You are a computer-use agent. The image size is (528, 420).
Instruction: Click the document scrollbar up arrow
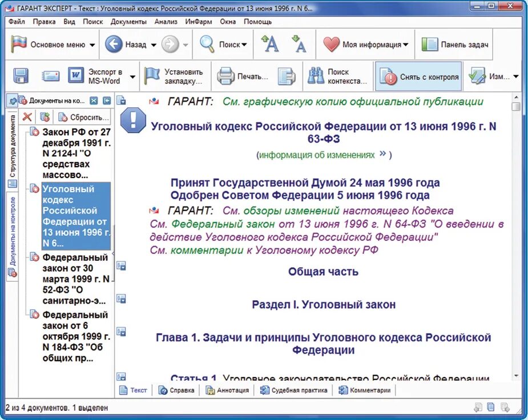point(516,97)
